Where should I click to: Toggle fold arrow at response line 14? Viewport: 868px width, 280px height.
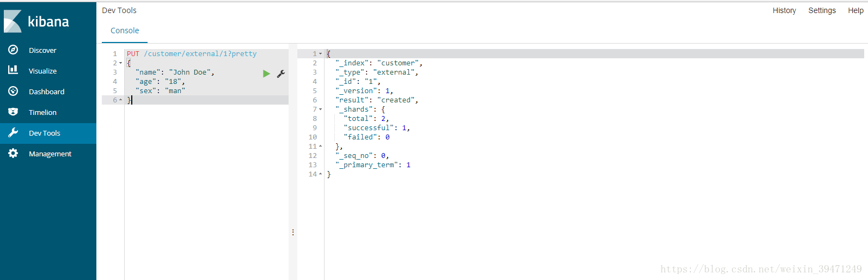[x=320, y=174]
